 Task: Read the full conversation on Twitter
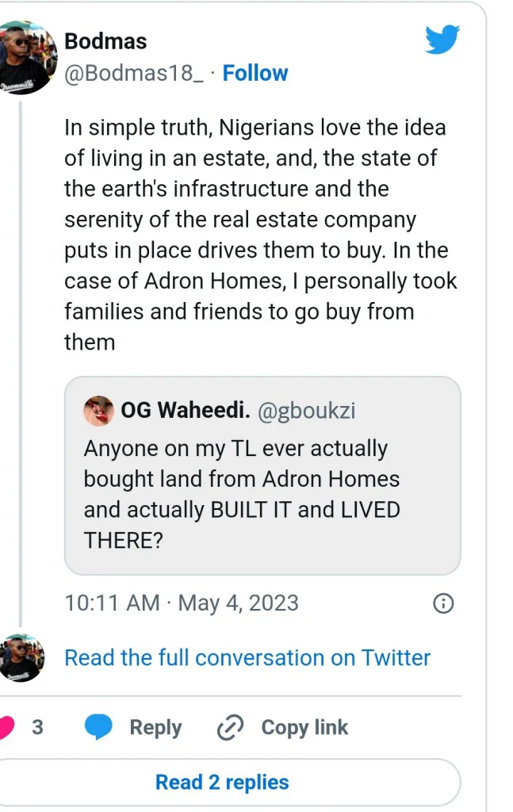247,657
